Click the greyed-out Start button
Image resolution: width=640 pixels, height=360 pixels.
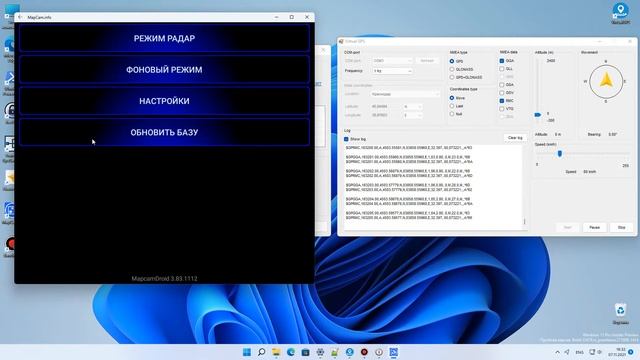tap(567, 227)
